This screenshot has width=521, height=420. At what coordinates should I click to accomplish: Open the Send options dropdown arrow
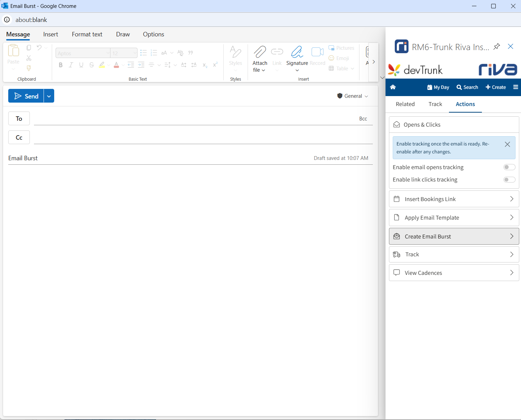[49, 96]
